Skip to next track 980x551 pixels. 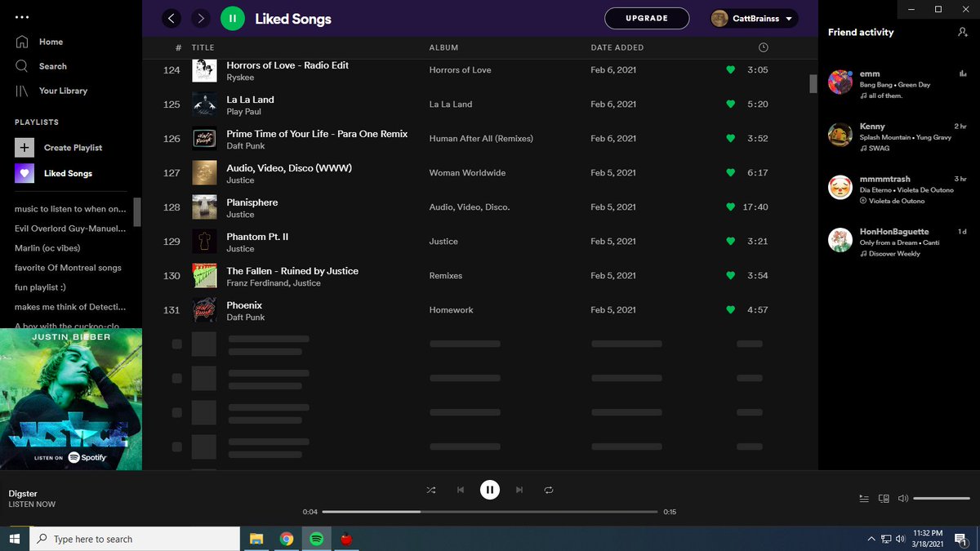point(519,490)
